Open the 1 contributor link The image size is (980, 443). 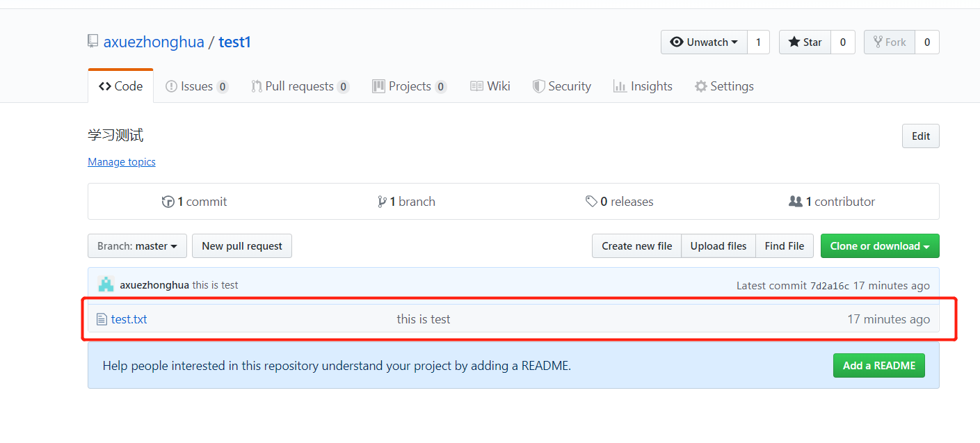tap(833, 202)
